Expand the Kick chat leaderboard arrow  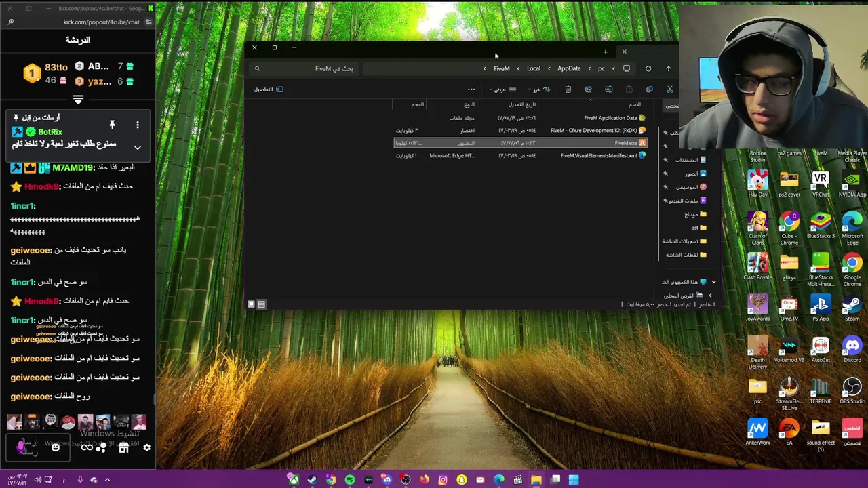coord(78,100)
